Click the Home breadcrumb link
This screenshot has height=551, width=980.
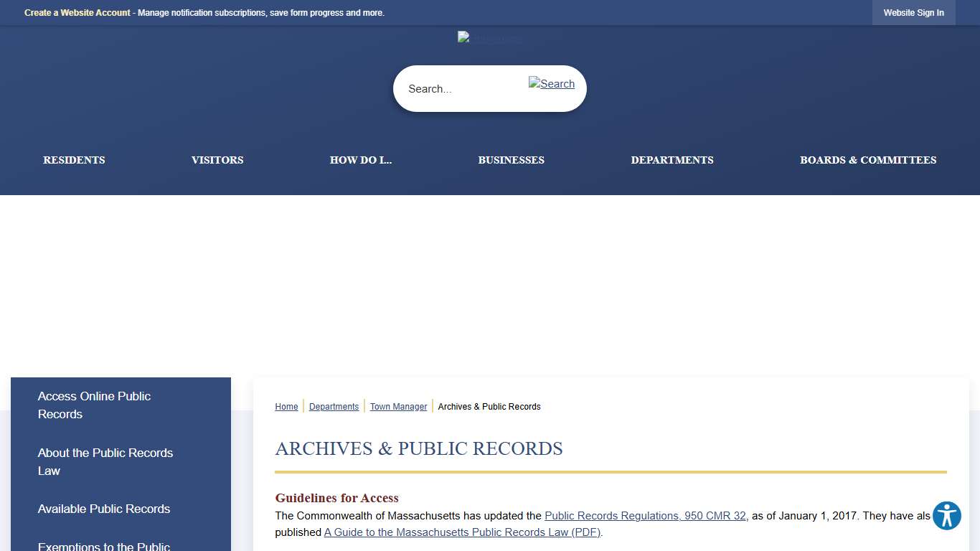(x=286, y=406)
